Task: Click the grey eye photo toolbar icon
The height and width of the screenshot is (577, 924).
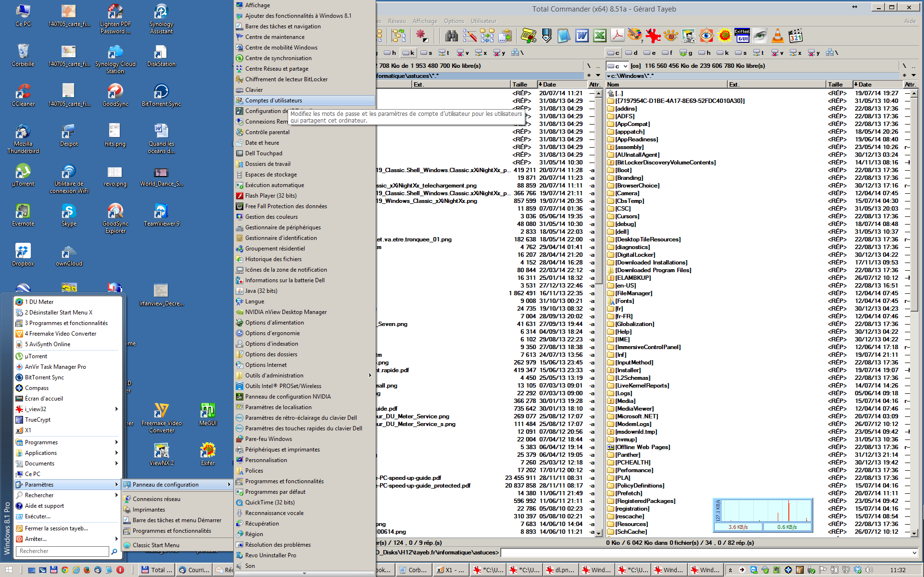Action: tap(759, 36)
